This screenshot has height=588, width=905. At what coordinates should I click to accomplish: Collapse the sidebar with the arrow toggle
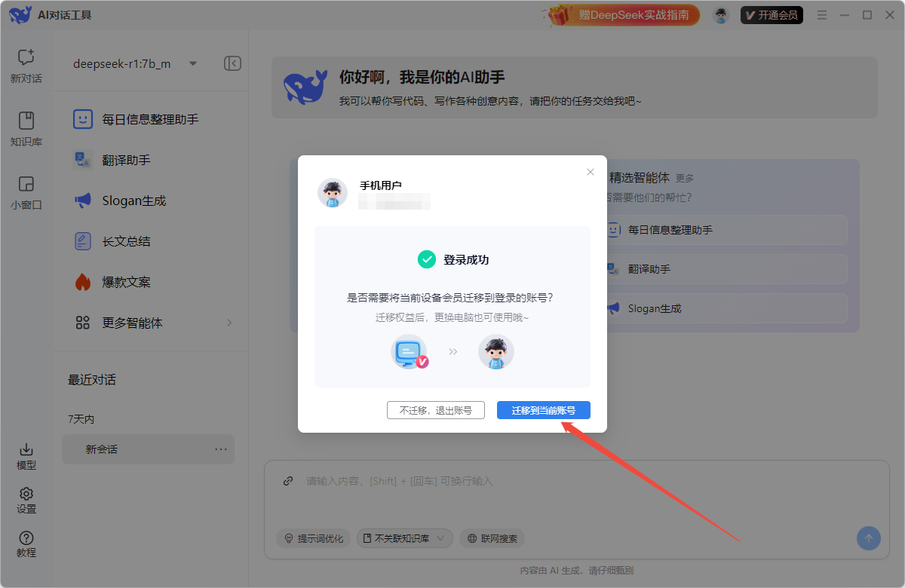pos(232,63)
